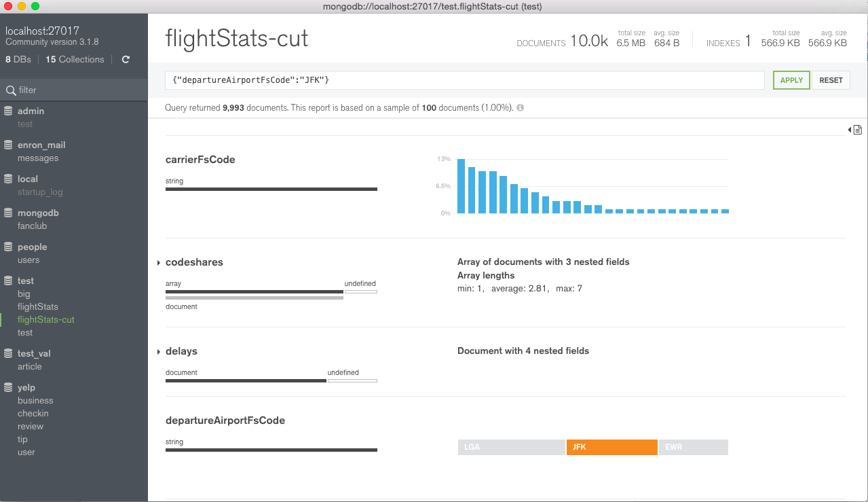
Task: Select the EWR airport value segment
Action: 693,448
